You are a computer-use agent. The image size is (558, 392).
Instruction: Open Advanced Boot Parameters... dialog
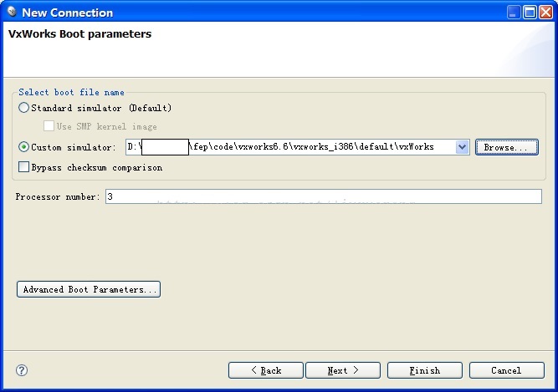(89, 289)
